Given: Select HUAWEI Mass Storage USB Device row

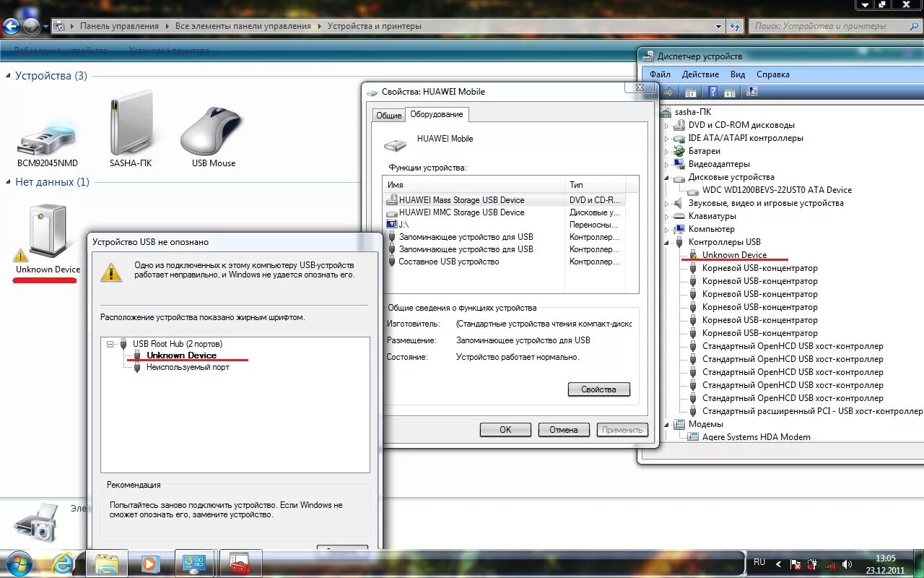Looking at the screenshot, I should (x=505, y=200).
